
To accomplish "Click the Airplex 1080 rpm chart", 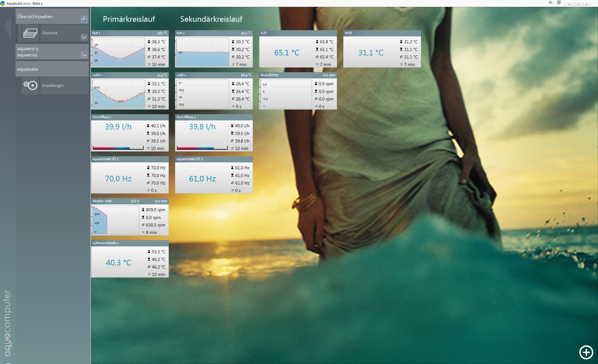I will click(115, 220).
